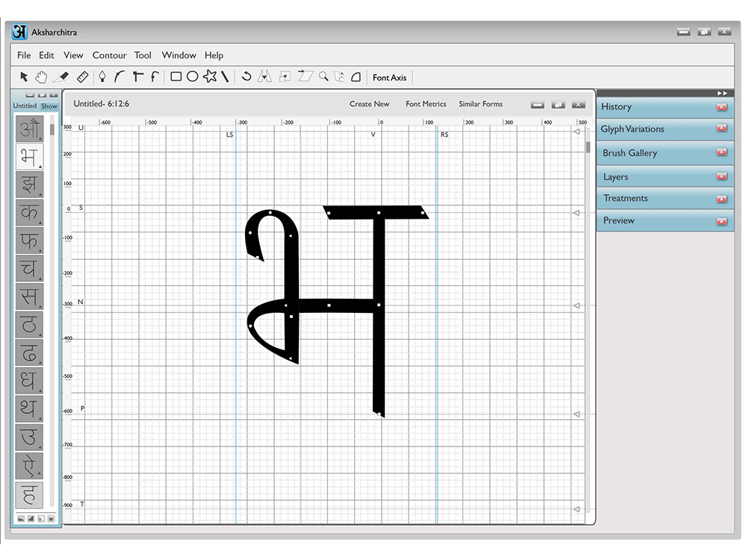Toggle the Show tab in glyph panel

pyautogui.click(x=49, y=106)
